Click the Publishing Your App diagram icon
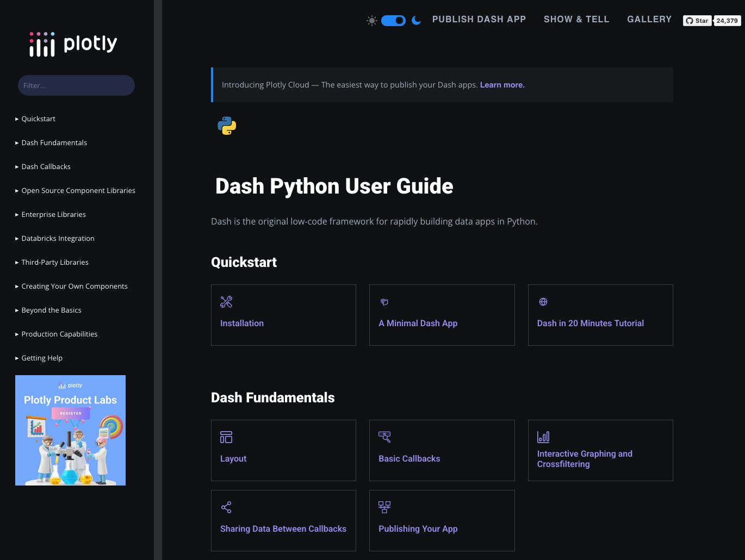745x560 pixels. (384, 507)
